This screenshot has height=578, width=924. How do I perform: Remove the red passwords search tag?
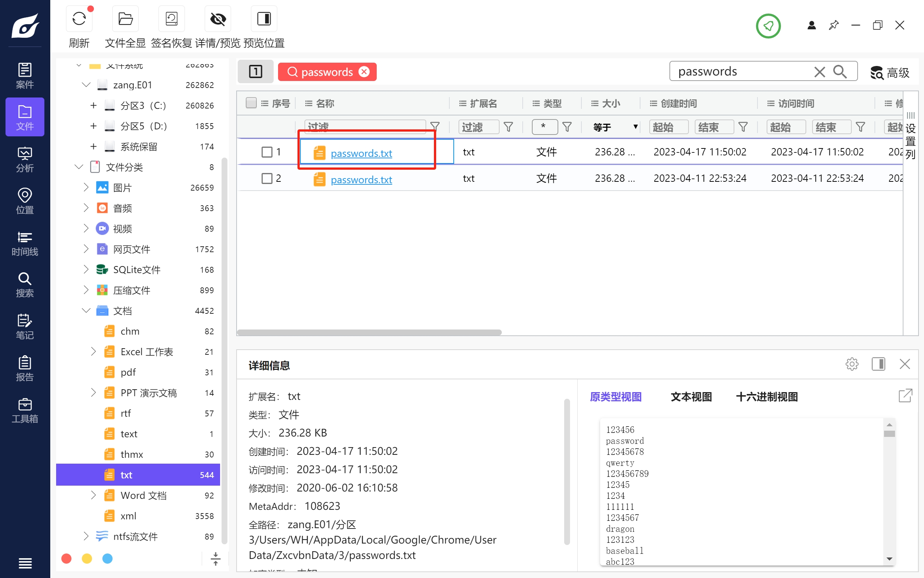point(364,71)
